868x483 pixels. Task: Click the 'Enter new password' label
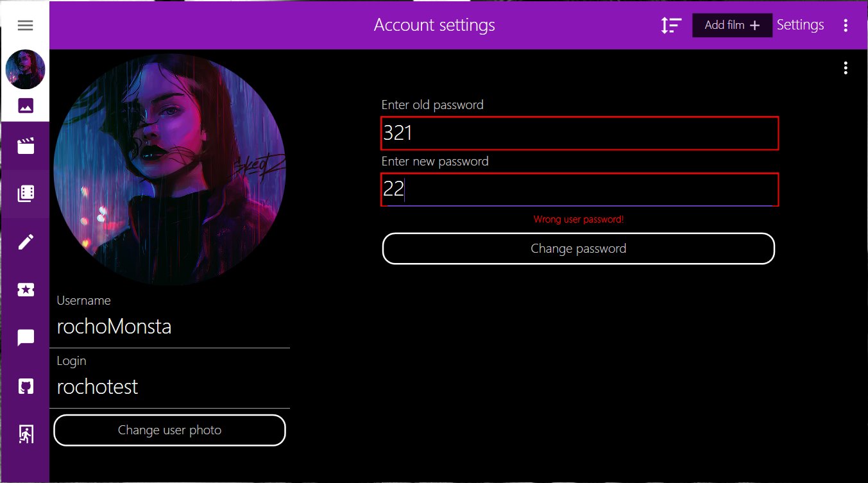tap(435, 161)
